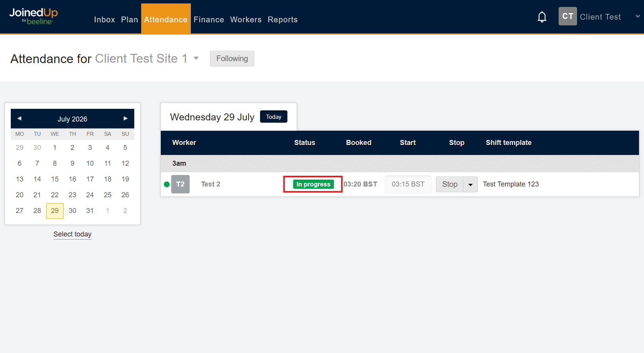Open the Reports tab
The height and width of the screenshot is (353, 644).
pyautogui.click(x=283, y=20)
